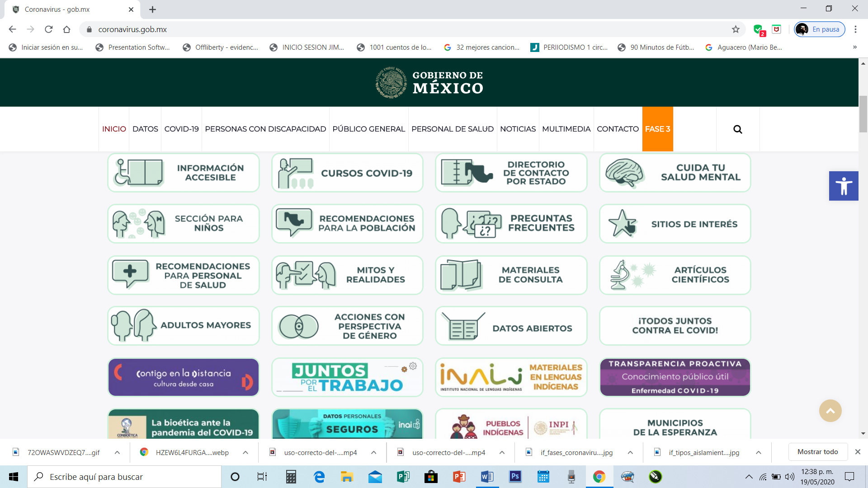Launch Photoshop from the taskbar
868x488 pixels.
[515, 477]
